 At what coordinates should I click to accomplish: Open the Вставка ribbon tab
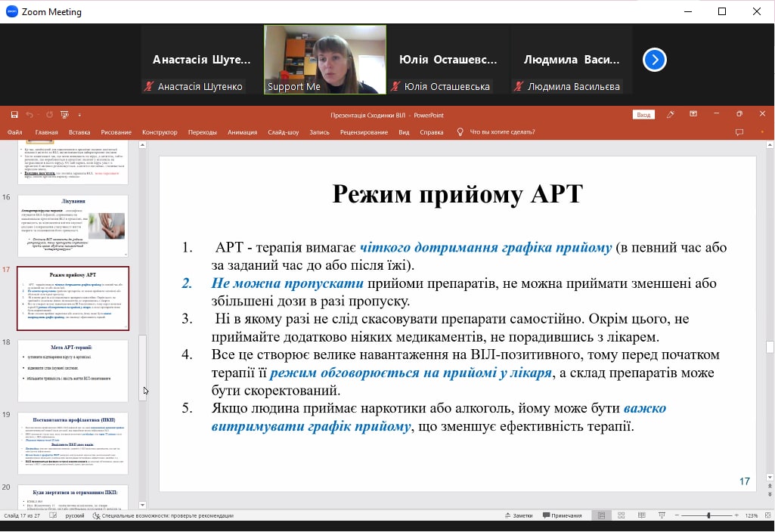point(79,132)
